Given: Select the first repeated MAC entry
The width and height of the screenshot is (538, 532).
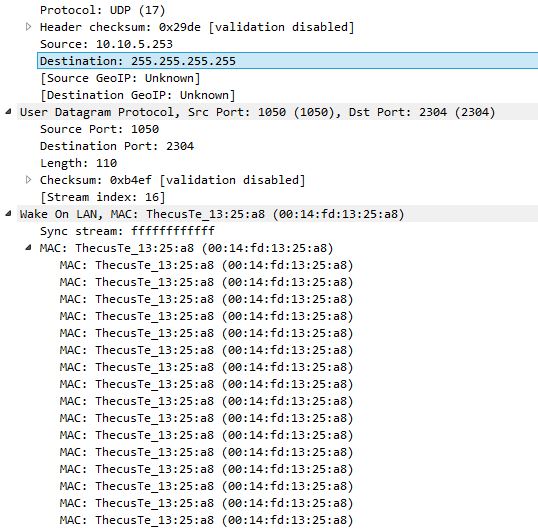Looking at the screenshot, I should coord(207,265).
